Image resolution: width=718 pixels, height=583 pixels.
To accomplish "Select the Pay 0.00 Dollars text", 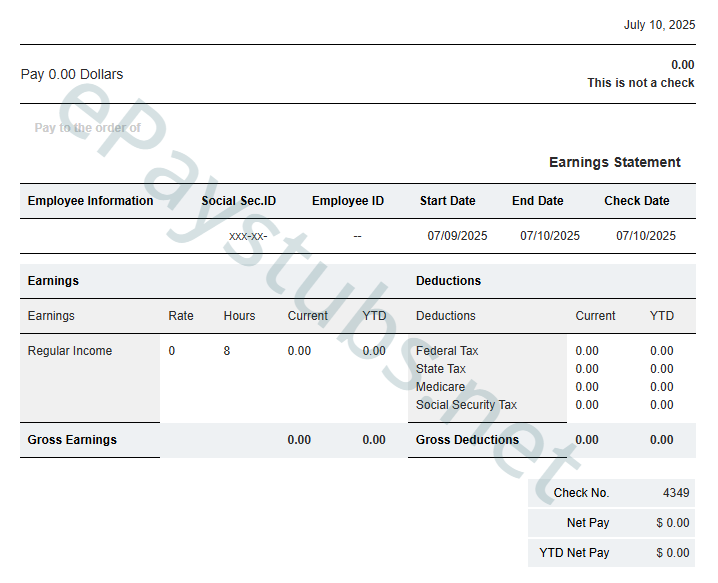I will (72, 74).
